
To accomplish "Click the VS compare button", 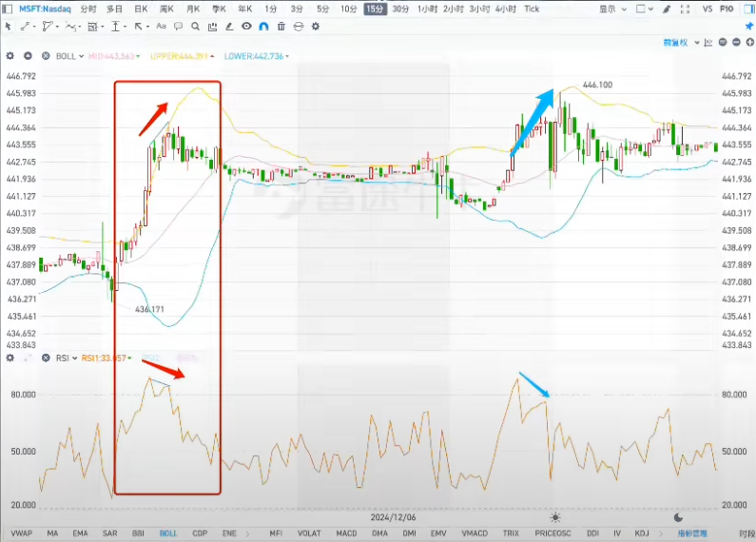I will [708, 9].
